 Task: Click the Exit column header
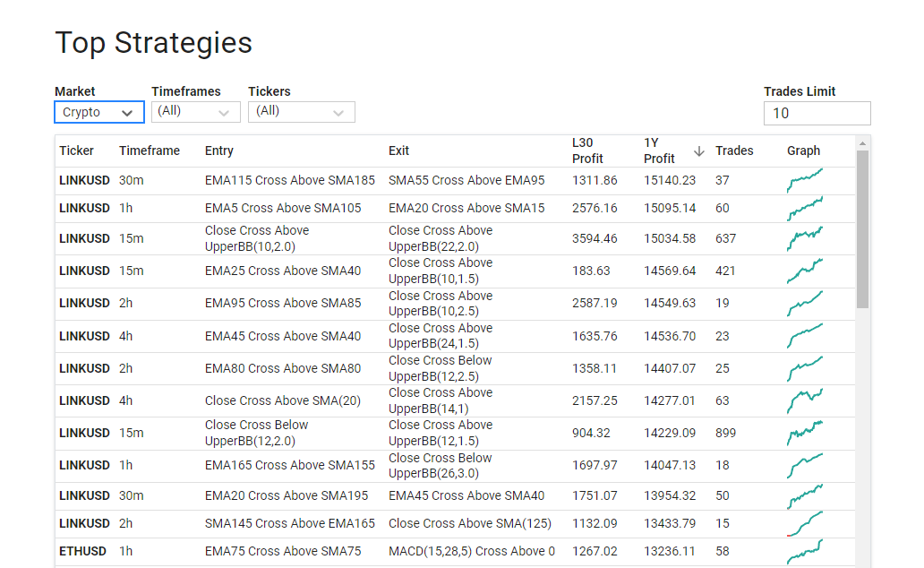click(399, 151)
